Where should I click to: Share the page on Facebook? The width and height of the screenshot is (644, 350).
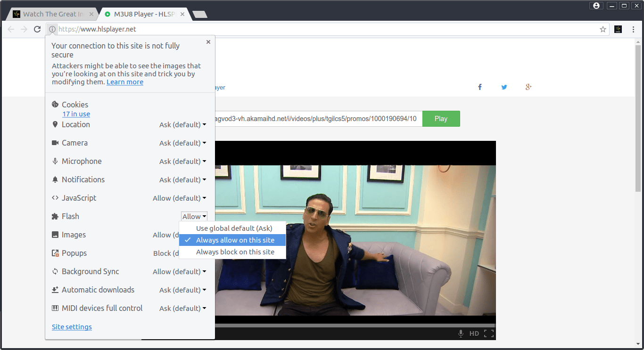(x=480, y=87)
